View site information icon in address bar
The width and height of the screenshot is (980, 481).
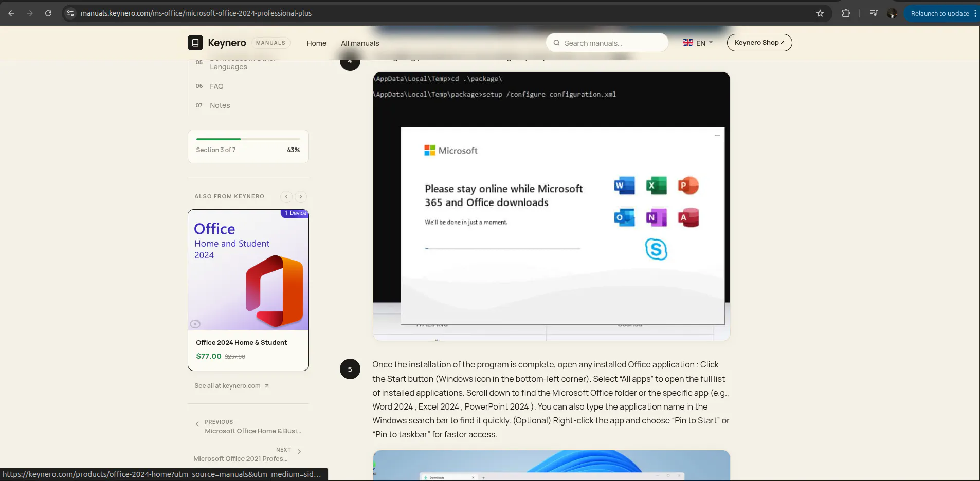(70, 13)
